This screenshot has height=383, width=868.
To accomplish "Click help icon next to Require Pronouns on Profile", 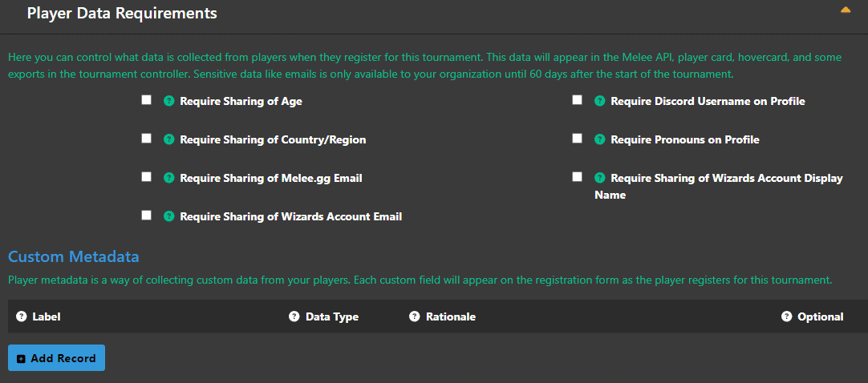I will (x=599, y=140).
